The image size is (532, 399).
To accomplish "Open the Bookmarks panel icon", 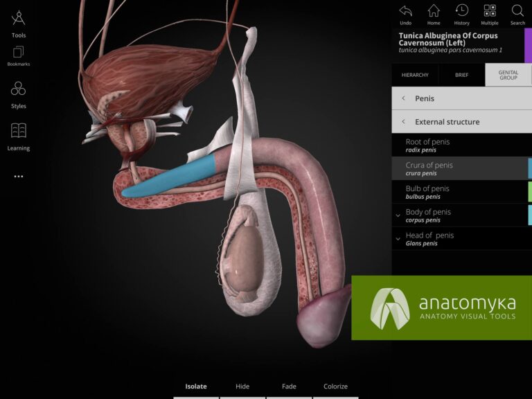I will point(19,52).
